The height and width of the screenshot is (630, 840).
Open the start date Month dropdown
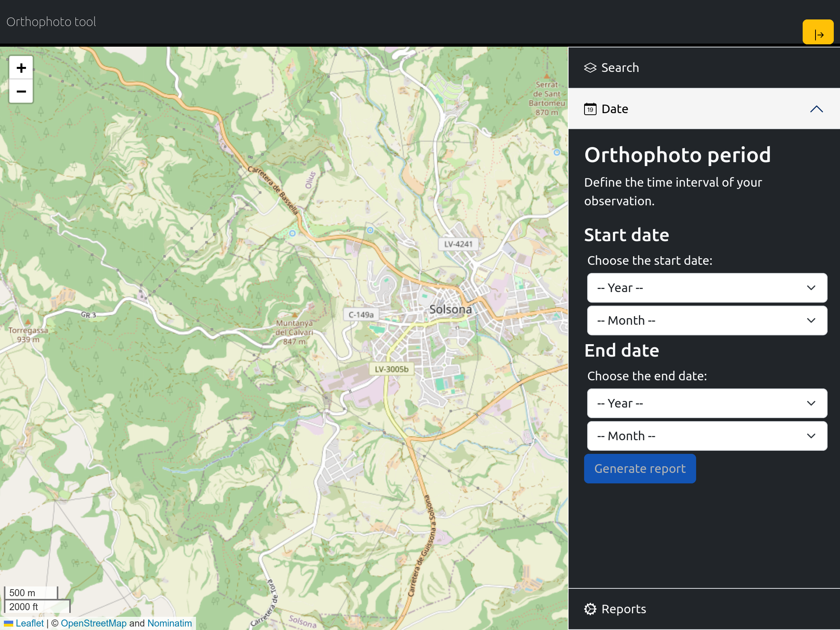pos(707,320)
